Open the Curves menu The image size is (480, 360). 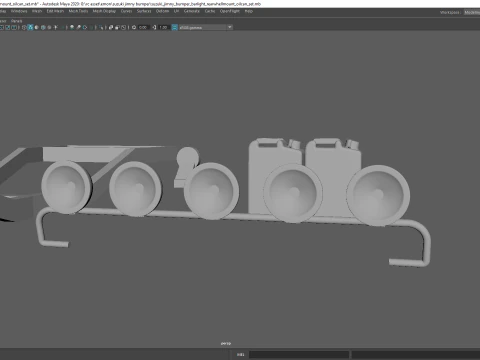pos(126,11)
